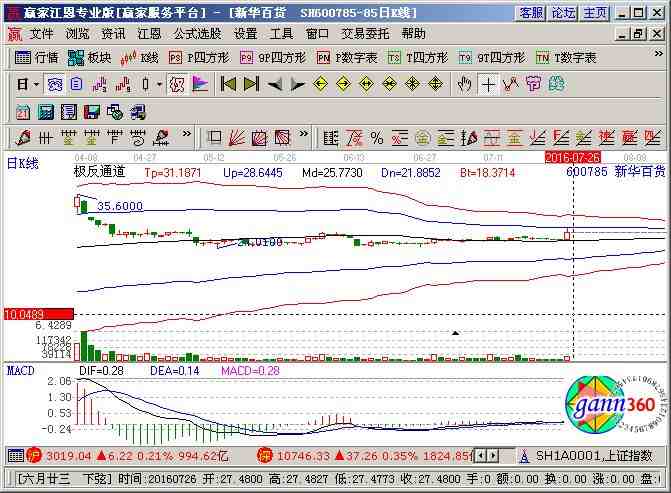Select the pencil drawing tool
This screenshot has width=671, height=493.
pos(23,138)
